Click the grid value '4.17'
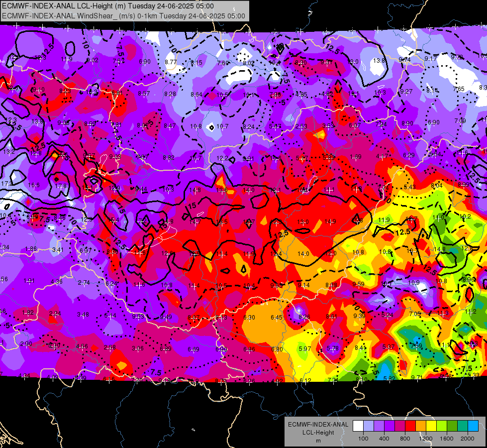The image size is (487, 448). tap(382, 156)
